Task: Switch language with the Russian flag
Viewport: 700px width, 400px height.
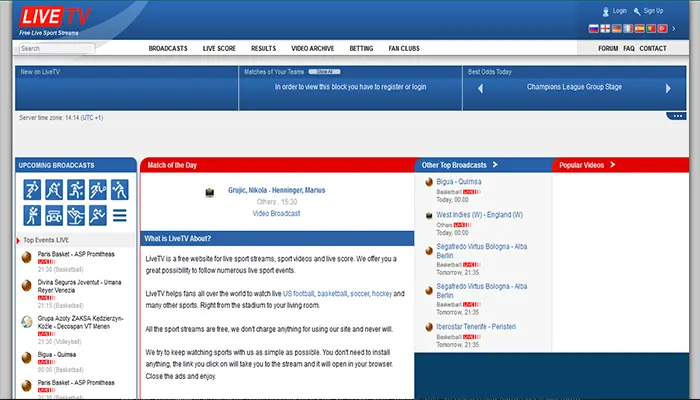Action: [x=593, y=29]
